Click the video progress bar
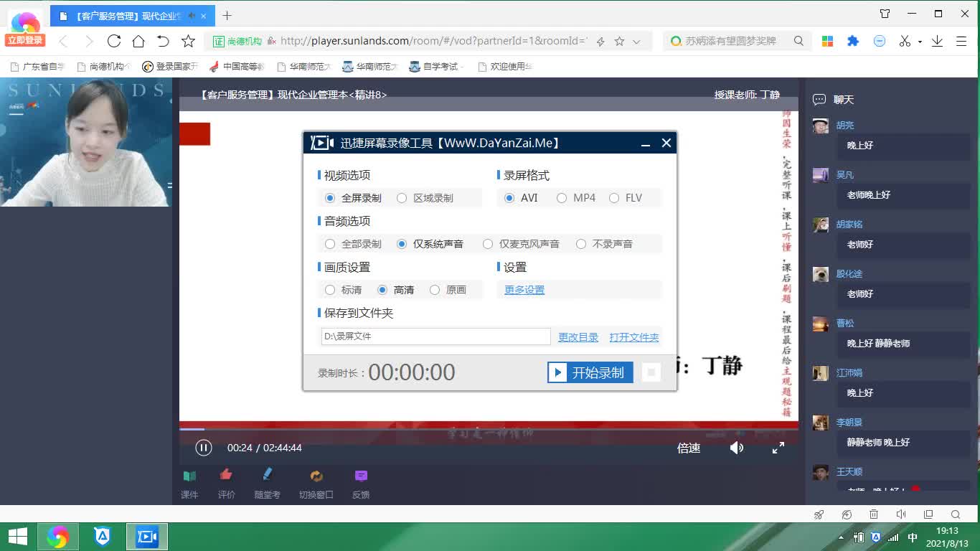 489,429
